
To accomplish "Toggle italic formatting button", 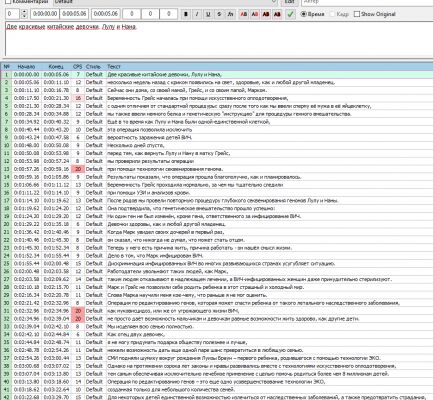I will [x=197, y=14].
